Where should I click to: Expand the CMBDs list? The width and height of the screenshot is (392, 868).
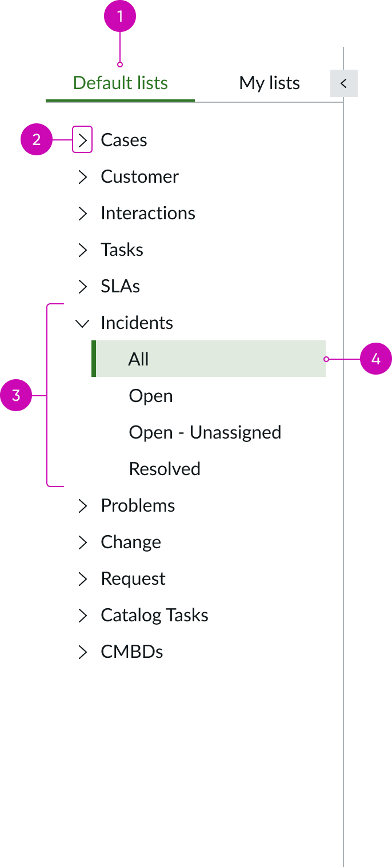[x=83, y=652]
